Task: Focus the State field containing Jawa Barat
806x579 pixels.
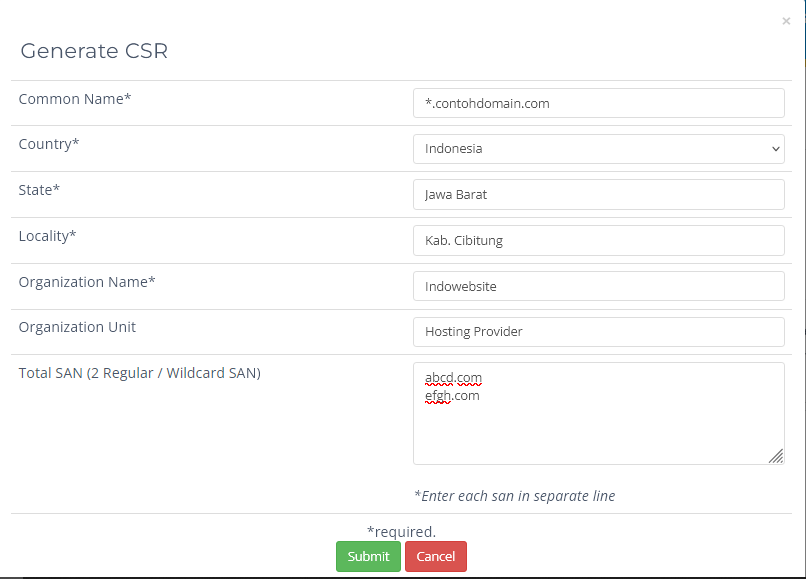Action: click(x=598, y=194)
